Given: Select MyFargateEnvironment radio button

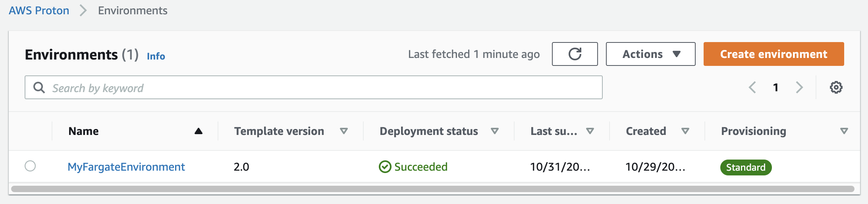Looking at the screenshot, I should 30,166.
